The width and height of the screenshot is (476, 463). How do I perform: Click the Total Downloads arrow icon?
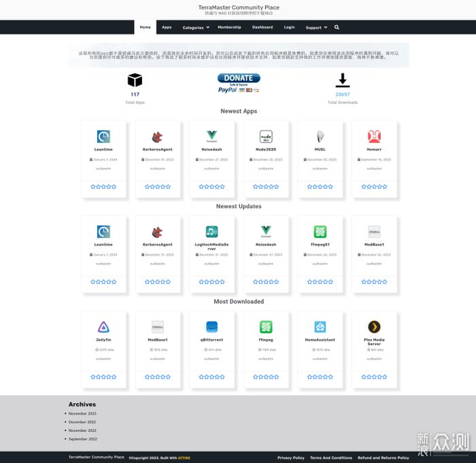(x=343, y=80)
